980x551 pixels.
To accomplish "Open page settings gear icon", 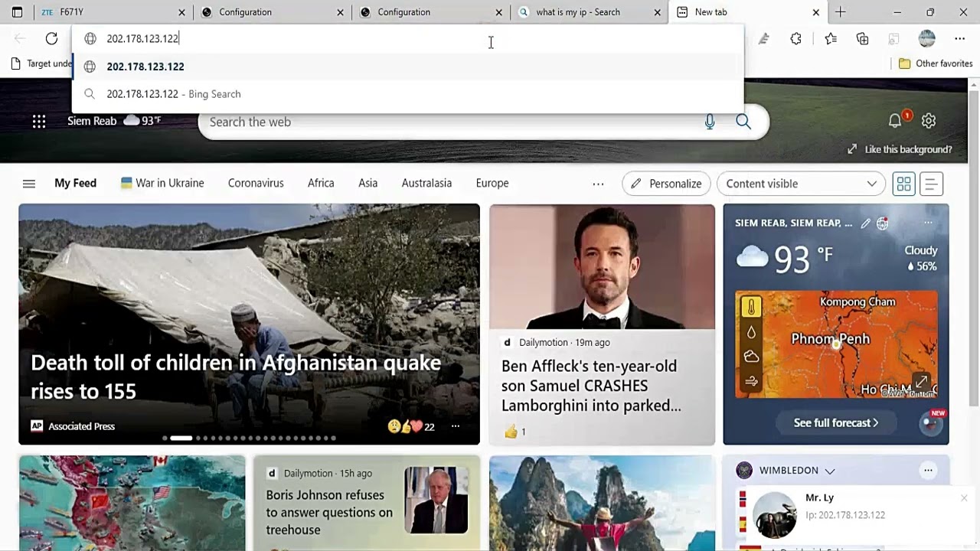I will 929,121.
